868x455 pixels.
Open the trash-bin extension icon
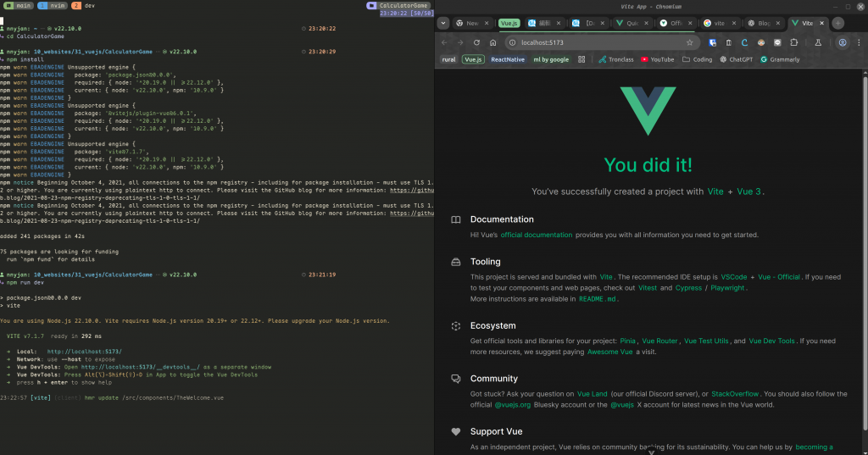(x=728, y=42)
